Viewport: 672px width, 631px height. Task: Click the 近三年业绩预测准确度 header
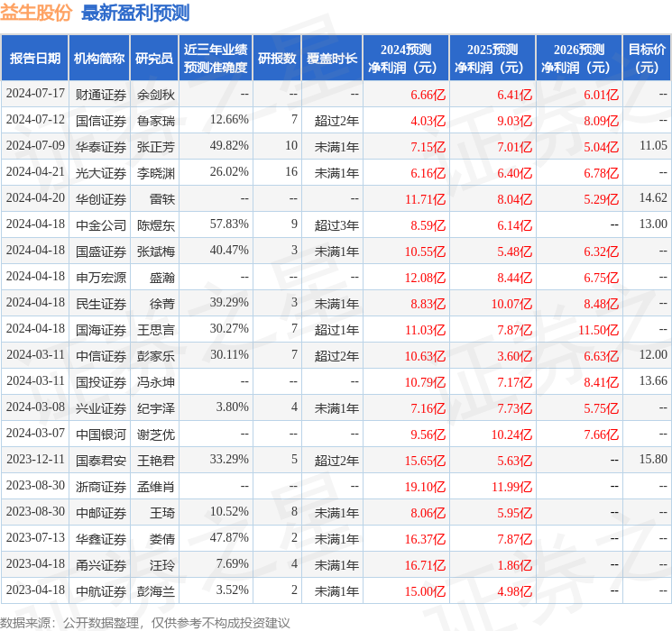coord(216,59)
